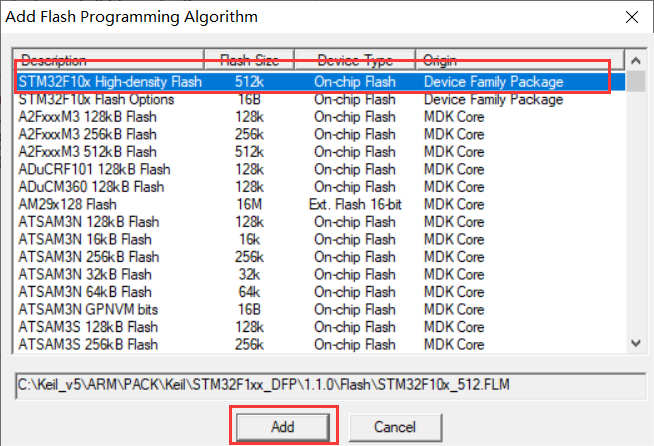Viewport: 654px width, 446px height.
Task: Click Device Family Package in Flash Options row
Action: pos(493,99)
